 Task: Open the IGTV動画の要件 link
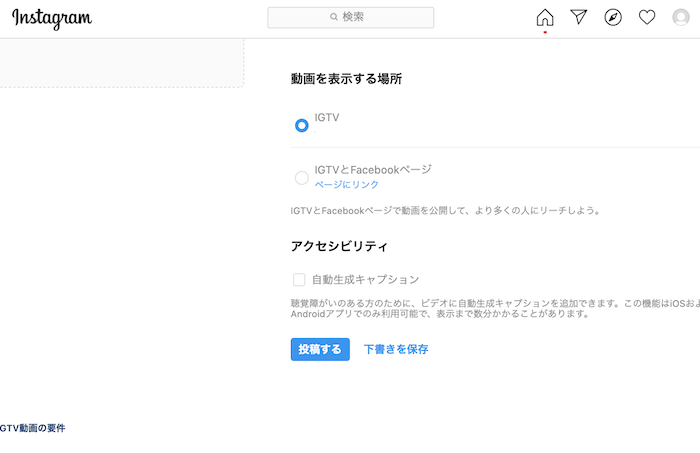[33, 428]
